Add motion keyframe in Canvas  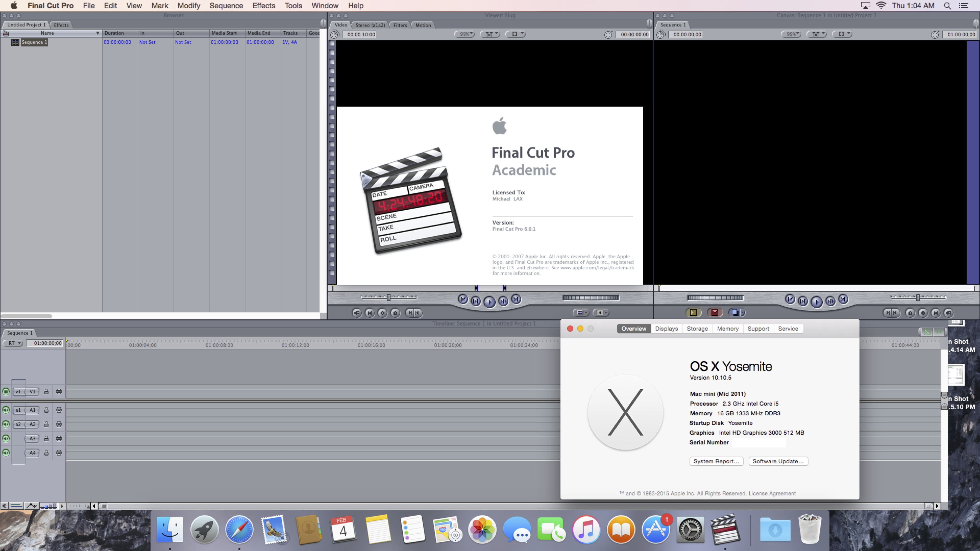pos(923,313)
